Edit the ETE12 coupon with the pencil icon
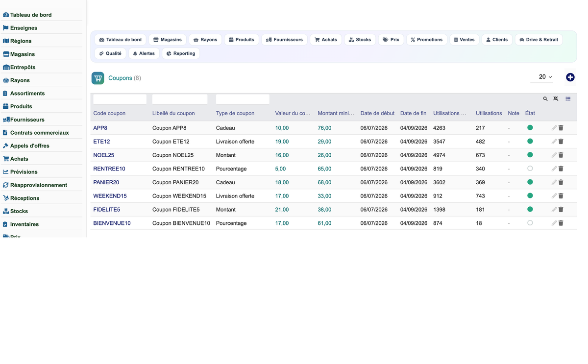588x364 pixels. click(x=554, y=142)
